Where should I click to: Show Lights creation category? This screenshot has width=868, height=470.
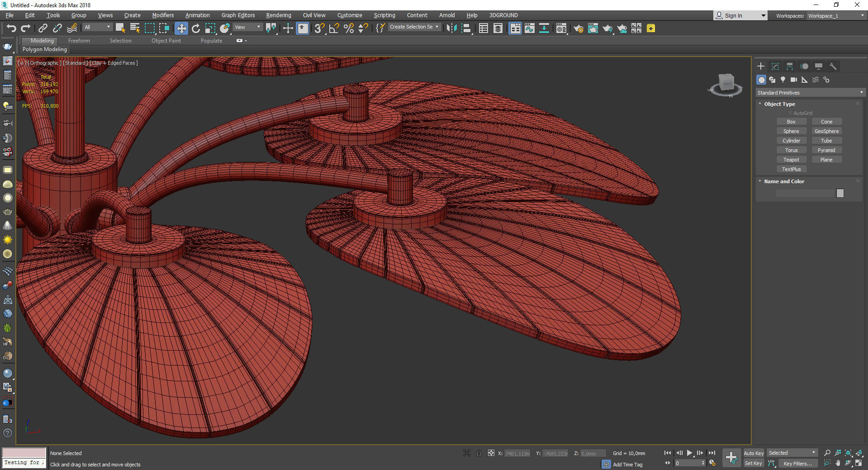click(x=783, y=80)
